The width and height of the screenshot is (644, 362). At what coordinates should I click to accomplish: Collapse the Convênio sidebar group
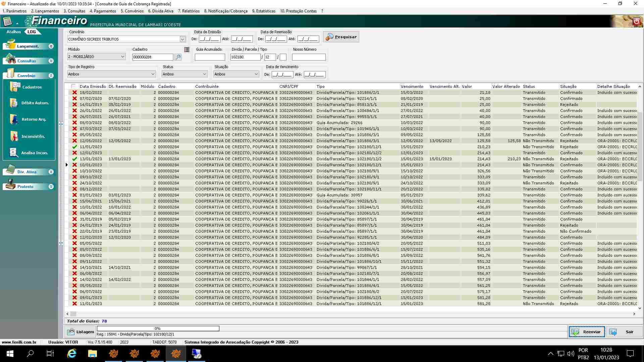pos(51,76)
